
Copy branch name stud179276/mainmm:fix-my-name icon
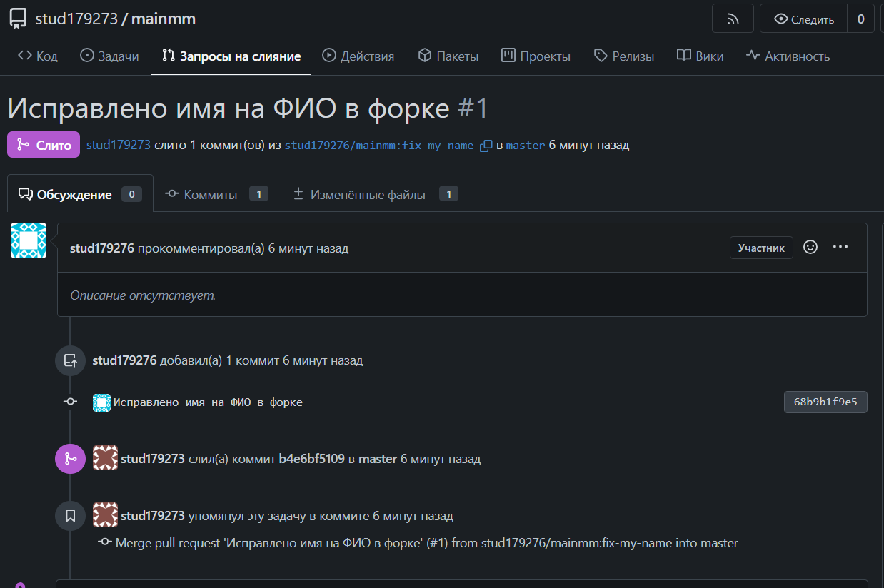tap(486, 146)
